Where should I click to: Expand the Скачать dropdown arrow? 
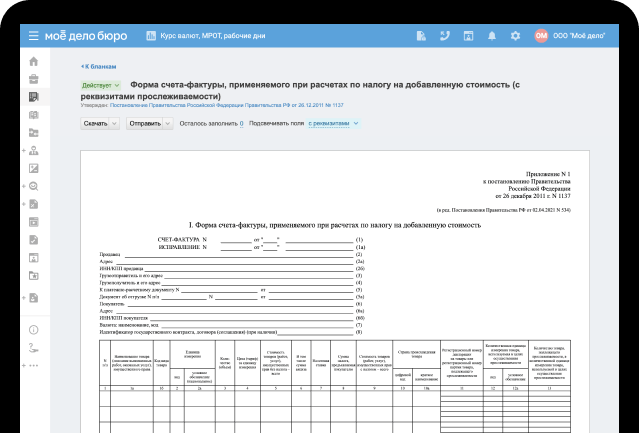pos(114,124)
